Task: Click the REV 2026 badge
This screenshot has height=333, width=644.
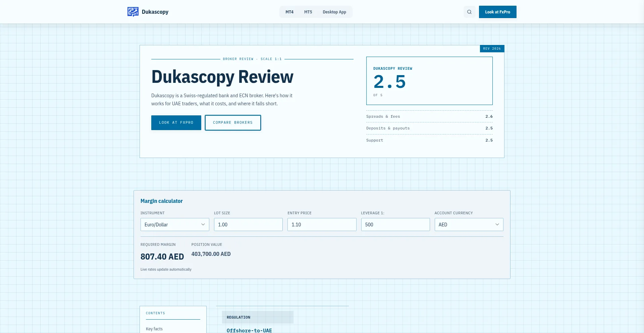Action: [492, 49]
